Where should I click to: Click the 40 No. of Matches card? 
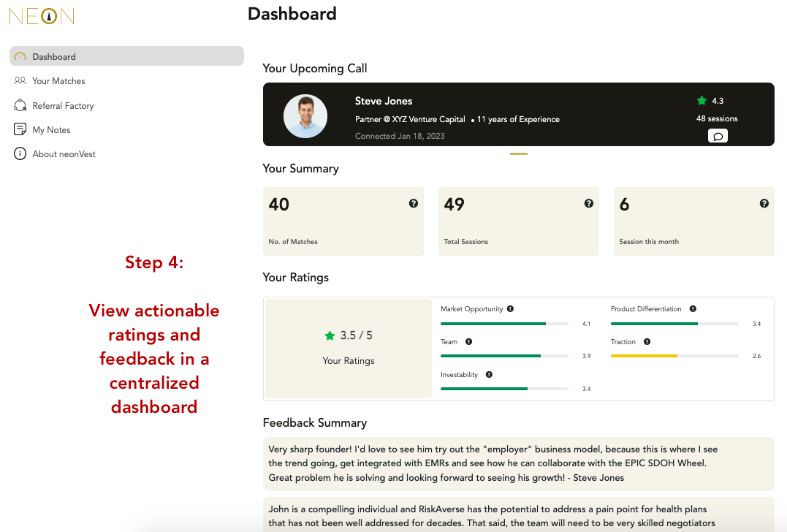tap(343, 221)
